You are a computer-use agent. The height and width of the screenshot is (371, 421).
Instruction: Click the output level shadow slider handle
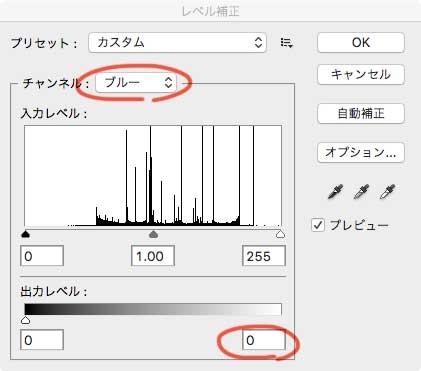tap(25, 320)
